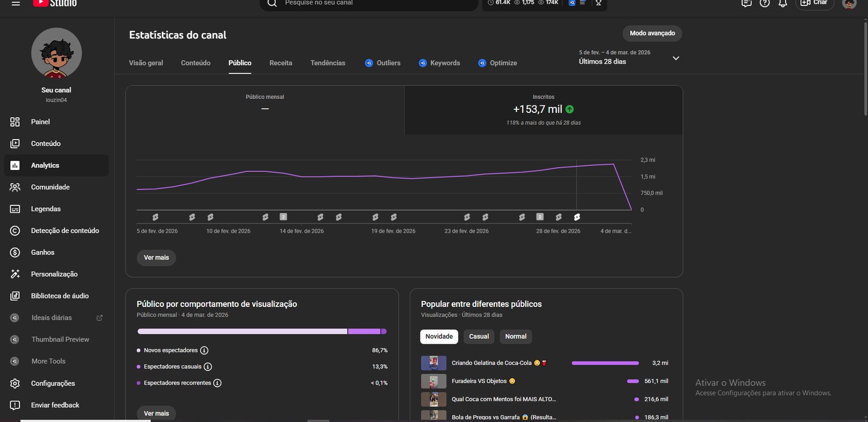Open the Visão geral tab

[x=146, y=63]
